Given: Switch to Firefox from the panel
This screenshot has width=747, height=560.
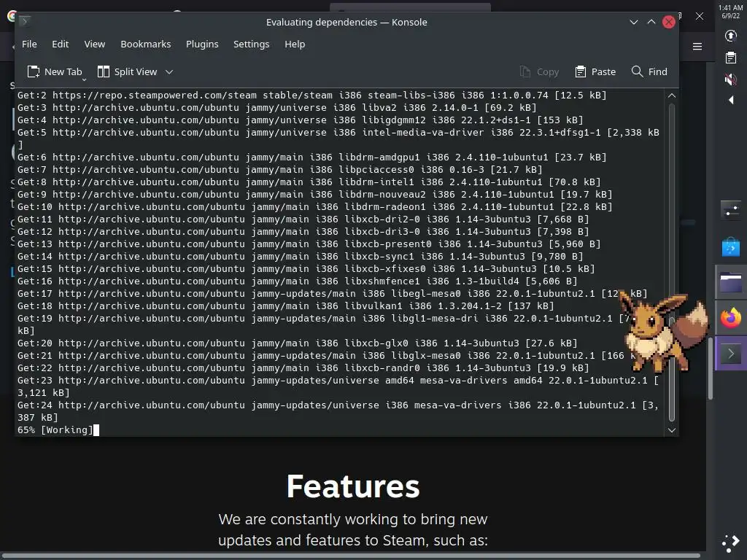Looking at the screenshot, I should point(731,318).
